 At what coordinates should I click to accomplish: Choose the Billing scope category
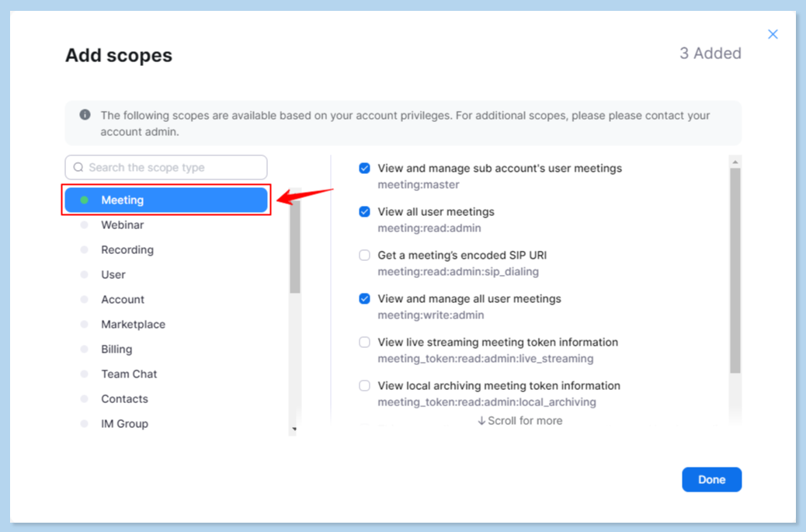coord(116,349)
